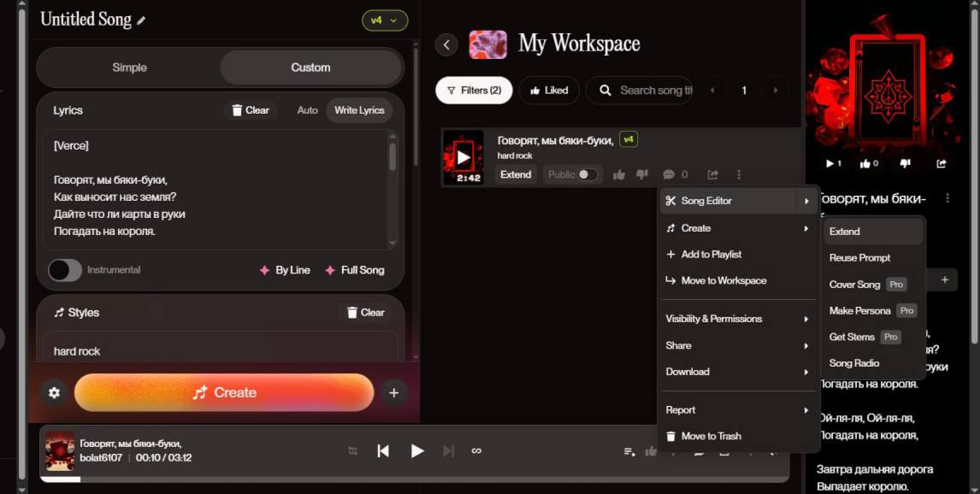Expand Visibility & Permissions submenu

click(739, 319)
